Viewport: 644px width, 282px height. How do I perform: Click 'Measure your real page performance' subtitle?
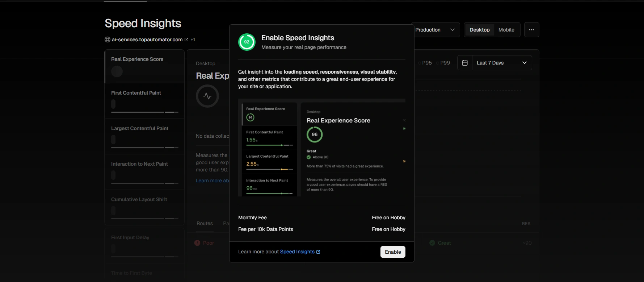tap(304, 47)
